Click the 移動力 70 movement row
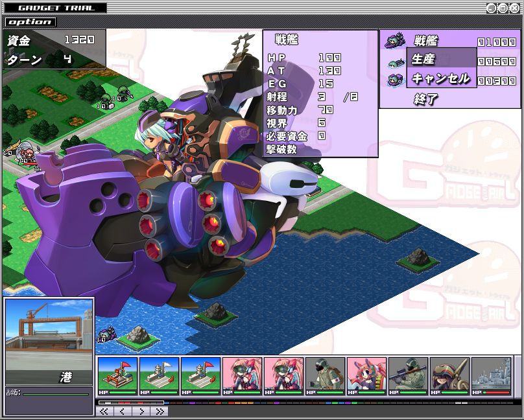The width and height of the screenshot is (524, 420). click(x=300, y=110)
